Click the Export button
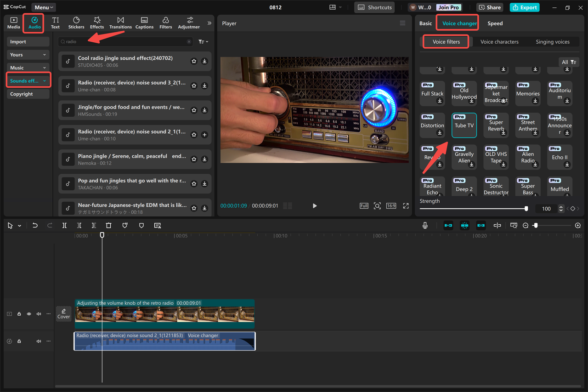 pyautogui.click(x=524, y=7)
